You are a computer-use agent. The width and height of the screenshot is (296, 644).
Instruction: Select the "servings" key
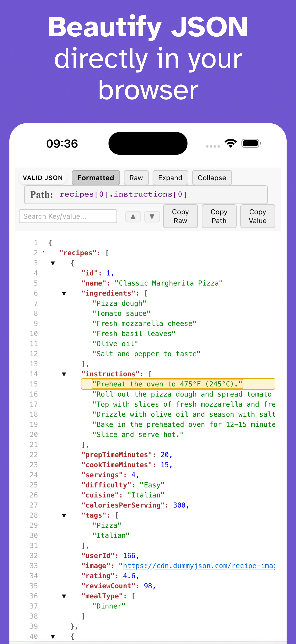click(102, 475)
